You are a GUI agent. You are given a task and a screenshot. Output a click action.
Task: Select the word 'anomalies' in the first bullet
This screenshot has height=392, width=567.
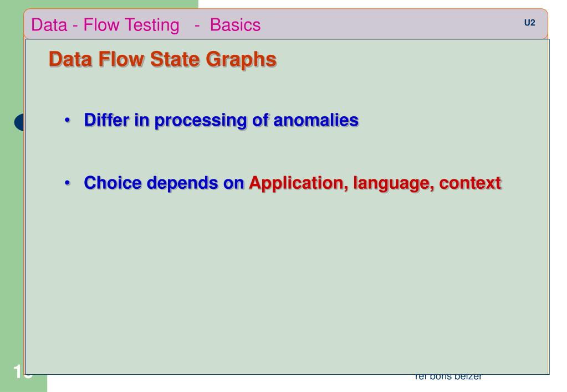pos(316,120)
